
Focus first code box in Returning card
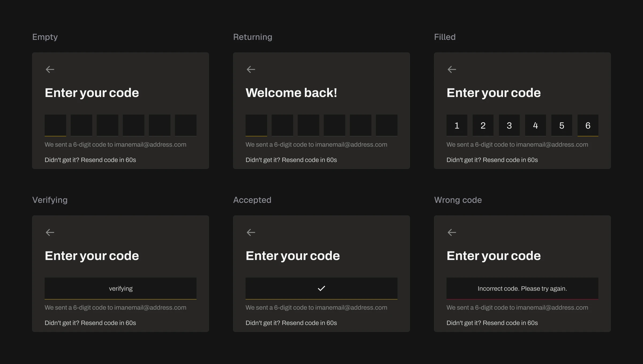point(256,125)
